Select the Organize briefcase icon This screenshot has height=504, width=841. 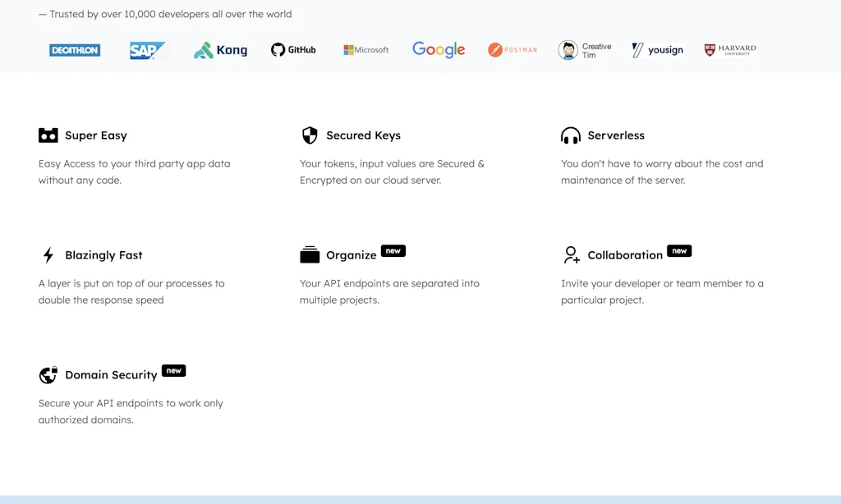pos(310,254)
